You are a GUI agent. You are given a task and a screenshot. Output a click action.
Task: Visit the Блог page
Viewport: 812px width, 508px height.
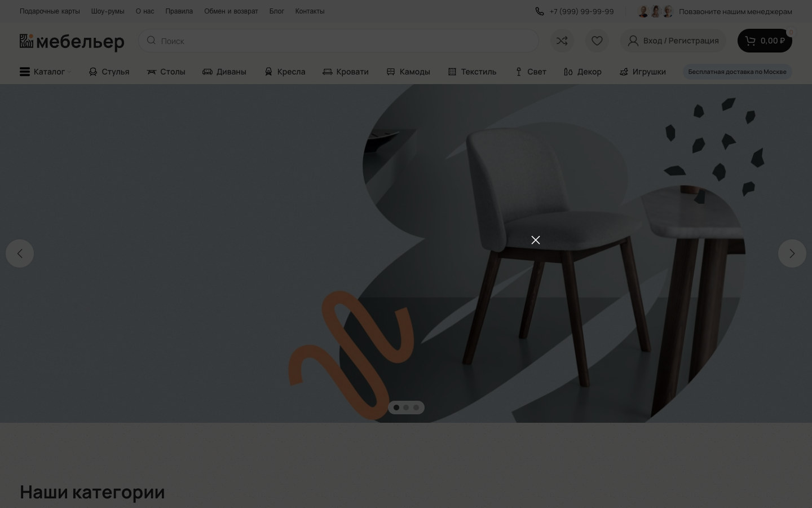click(x=277, y=11)
